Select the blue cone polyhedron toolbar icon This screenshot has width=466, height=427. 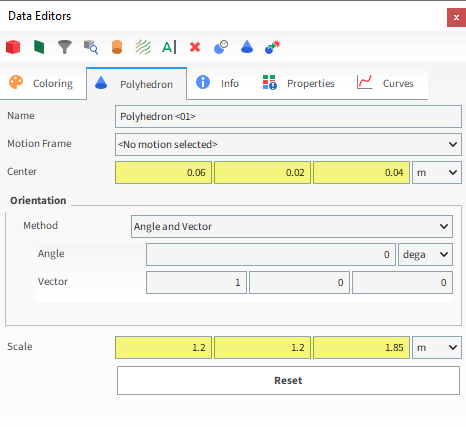coord(247,47)
